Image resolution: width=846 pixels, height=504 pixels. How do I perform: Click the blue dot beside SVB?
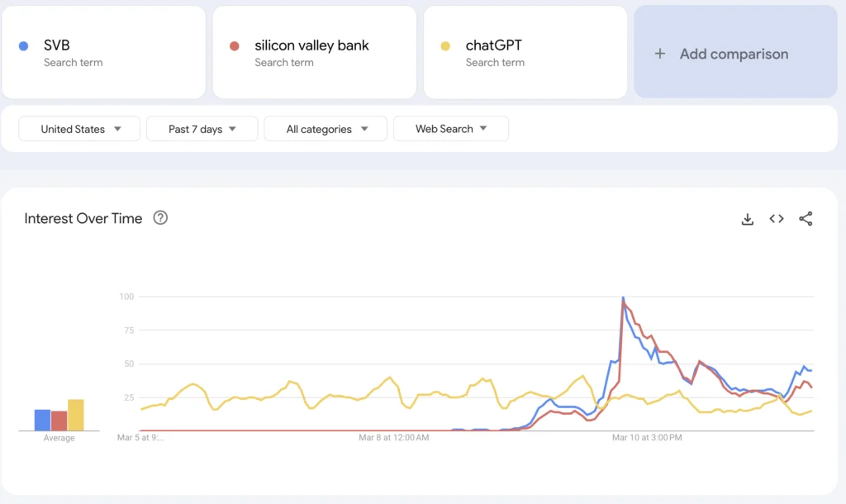[25, 45]
